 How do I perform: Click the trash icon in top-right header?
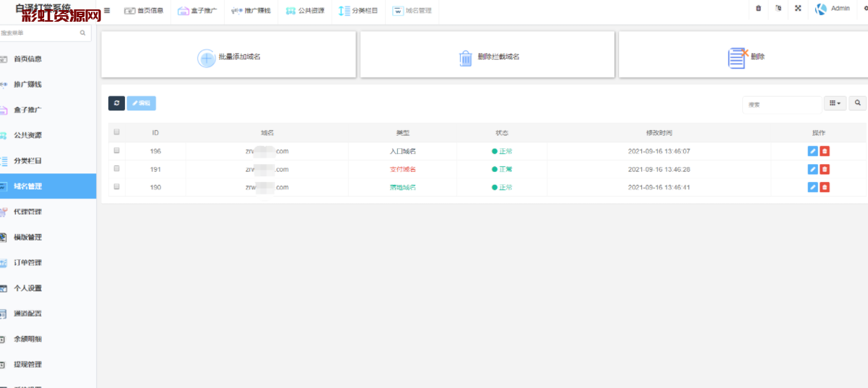tap(758, 9)
